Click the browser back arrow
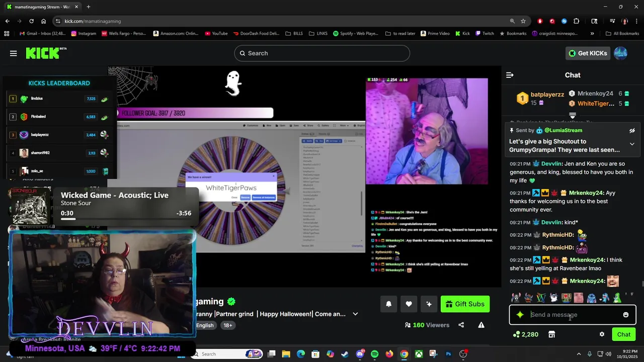This screenshot has height=362, width=644. [x=7, y=21]
